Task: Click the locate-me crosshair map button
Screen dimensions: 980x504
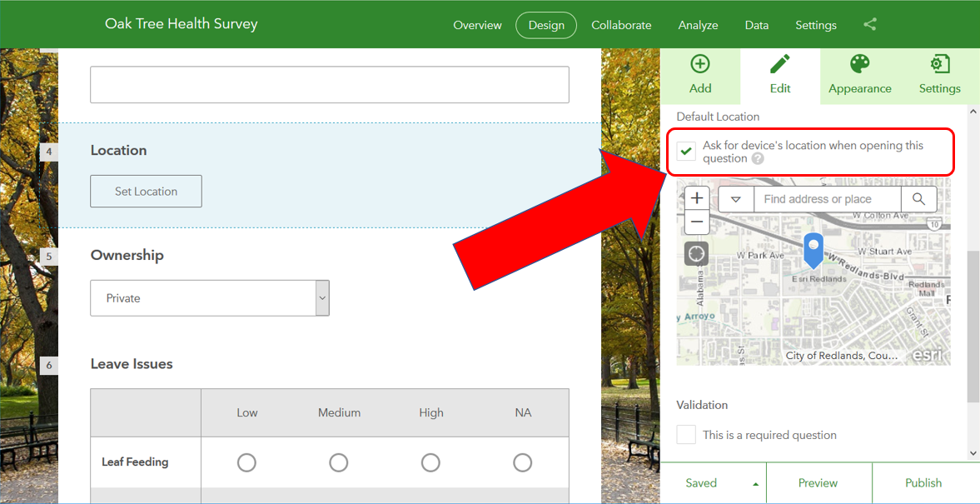Action: [696, 254]
